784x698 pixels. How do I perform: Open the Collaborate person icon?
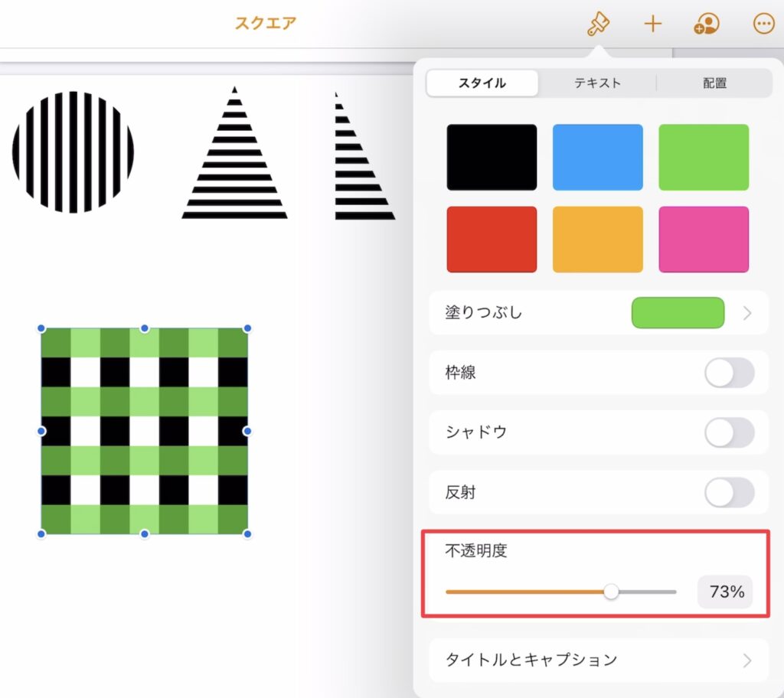click(706, 24)
